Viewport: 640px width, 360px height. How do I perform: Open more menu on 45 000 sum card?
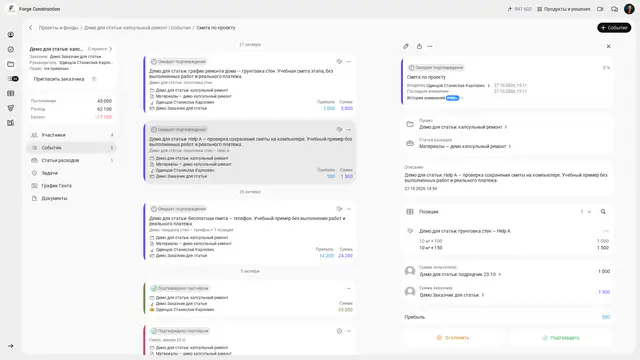point(349,289)
